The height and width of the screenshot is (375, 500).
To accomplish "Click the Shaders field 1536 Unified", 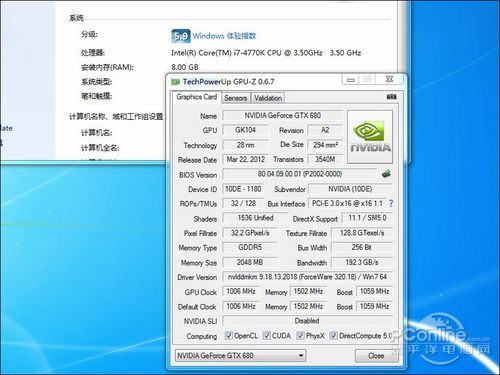I will [x=255, y=218].
